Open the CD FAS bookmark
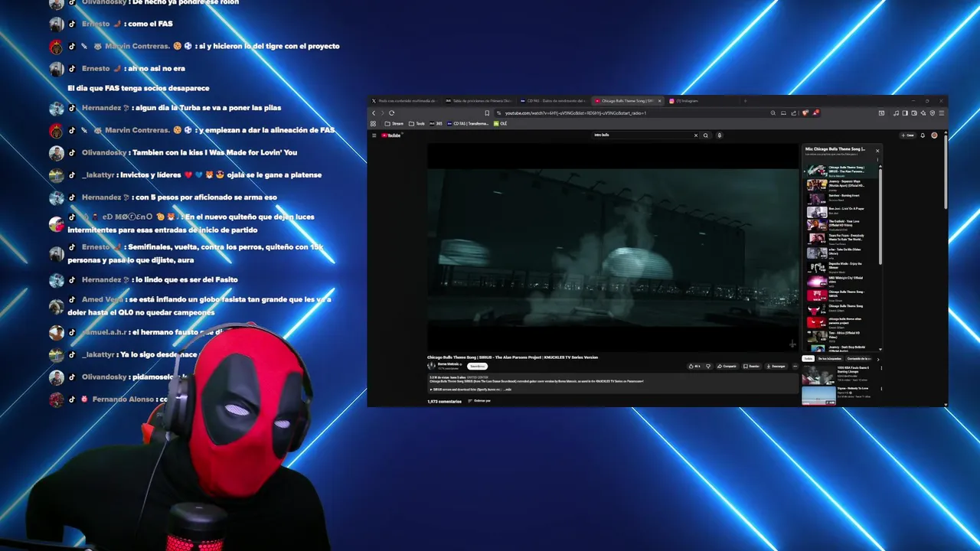Image resolution: width=980 pixels, height=551 pixels. [468, 123]
